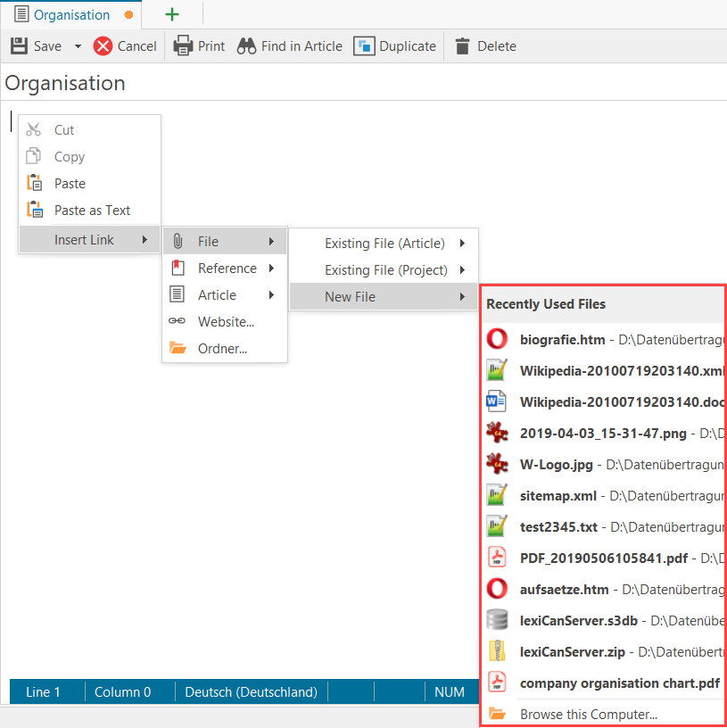Add a new tab with plus icon

172,14
